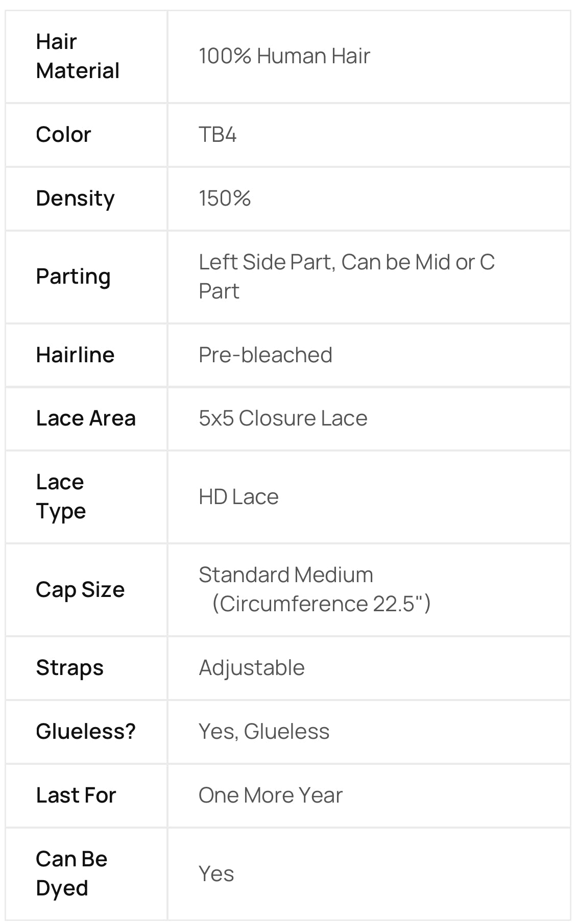
Task: Select the "Adjustable" straps value
Action: pyautogui.click(x=252, y=668)
